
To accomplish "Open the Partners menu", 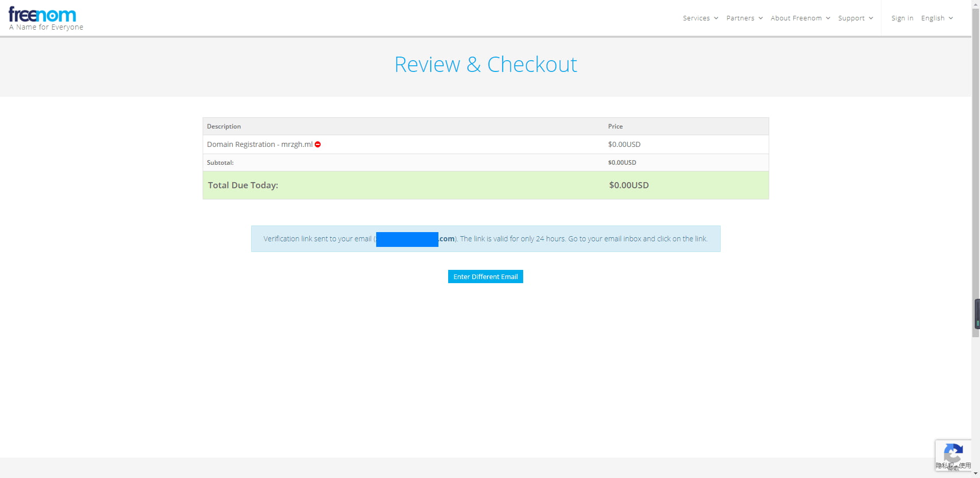I will click(740, 18).
